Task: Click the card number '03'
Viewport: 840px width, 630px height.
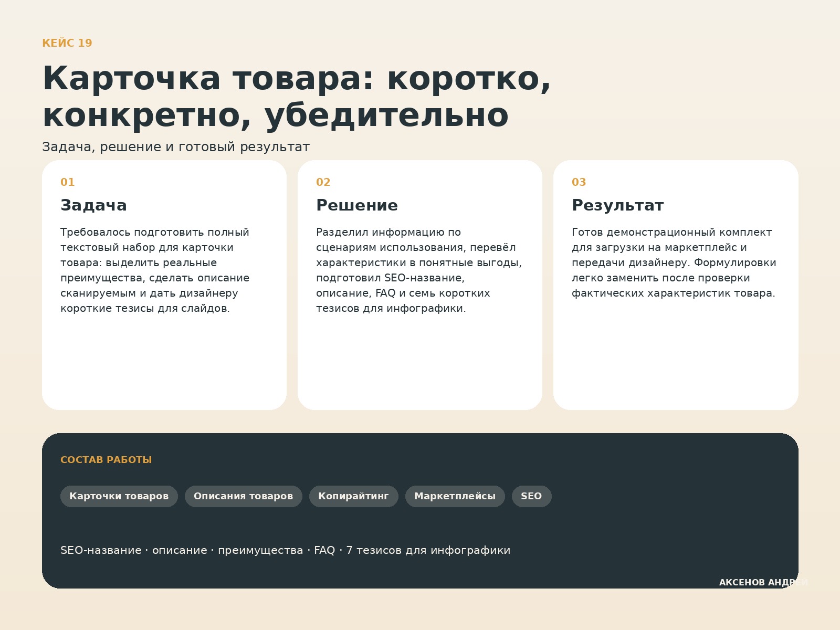Action: click(579, 182)
